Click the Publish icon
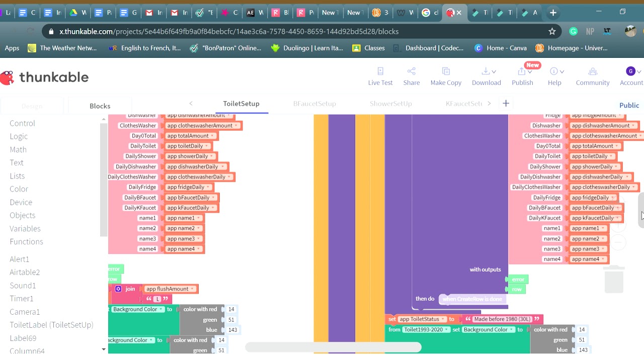 (522, 71)
